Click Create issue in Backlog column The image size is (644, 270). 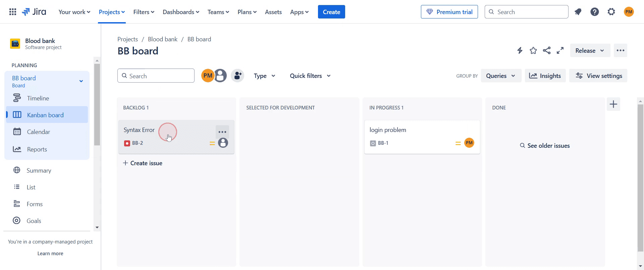click(x=143, y=163)
